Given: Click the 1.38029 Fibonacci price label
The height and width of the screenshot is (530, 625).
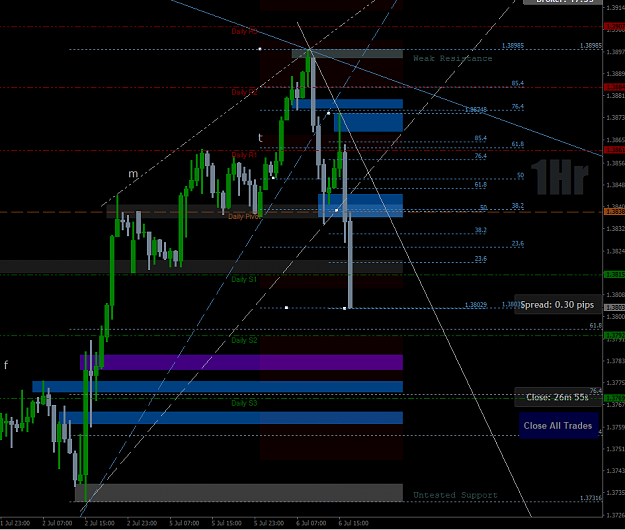Looking at the screenshot, I should tap(476, 305).
